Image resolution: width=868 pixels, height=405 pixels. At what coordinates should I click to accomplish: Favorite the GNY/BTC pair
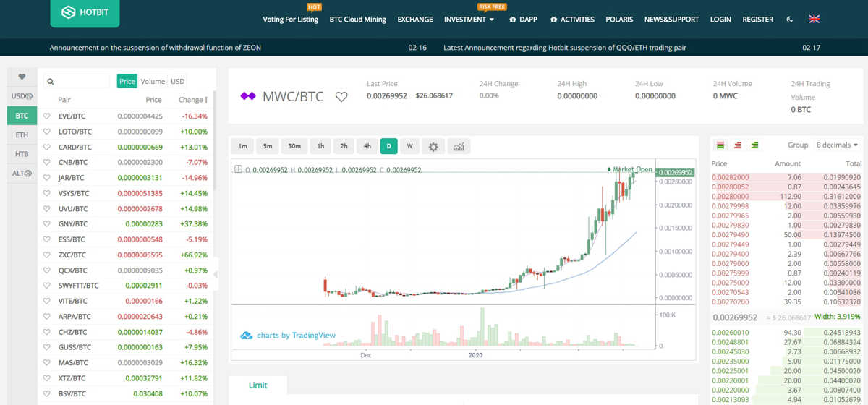pyautogui.click(x=47, y=223)
